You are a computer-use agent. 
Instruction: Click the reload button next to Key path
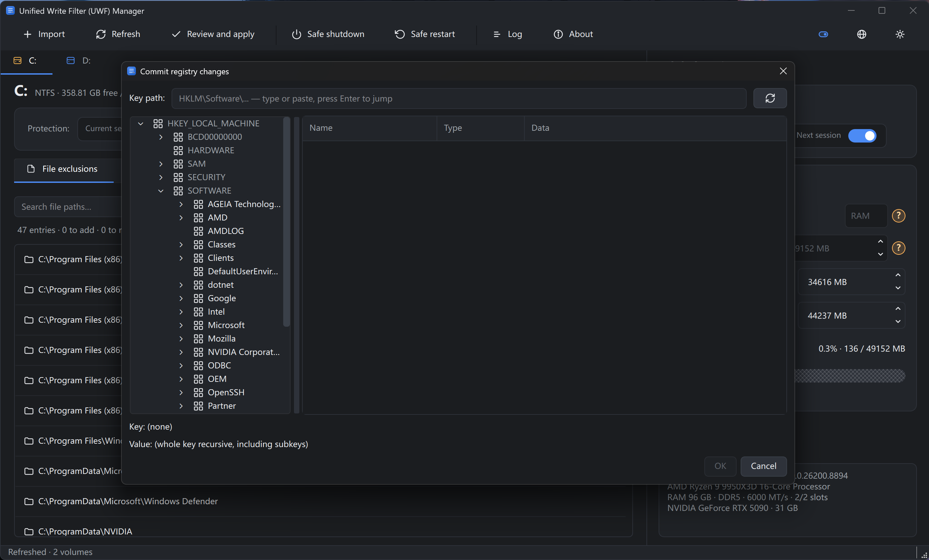coord(770,98)
